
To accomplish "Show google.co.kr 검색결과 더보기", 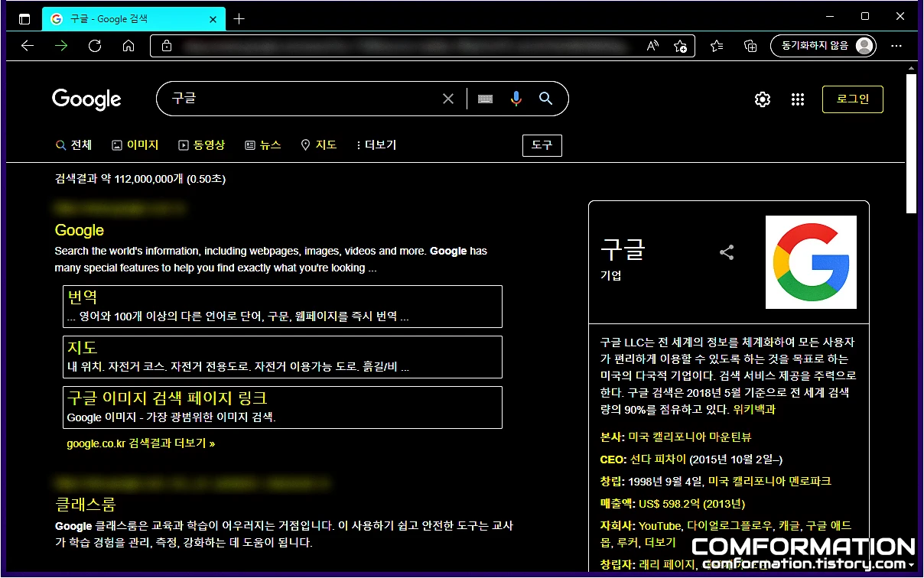I will pyautogui.click(x=141, y=443).
